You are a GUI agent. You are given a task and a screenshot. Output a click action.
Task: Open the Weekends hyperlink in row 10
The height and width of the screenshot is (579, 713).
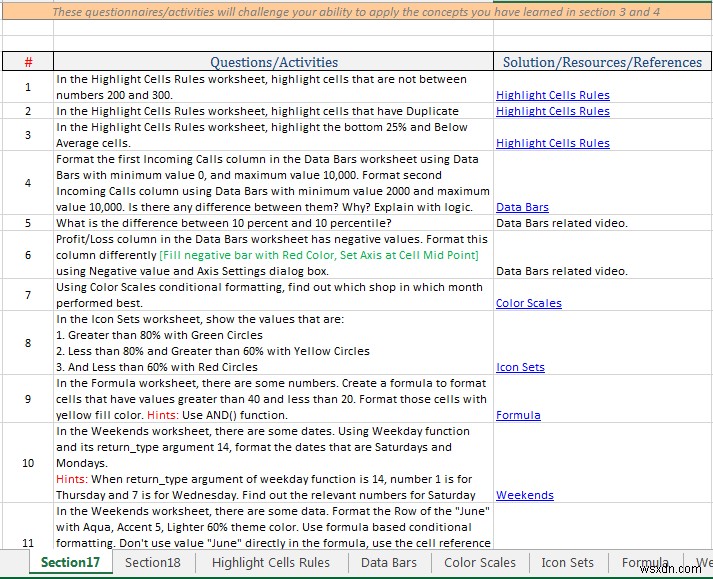coord(524,495)
